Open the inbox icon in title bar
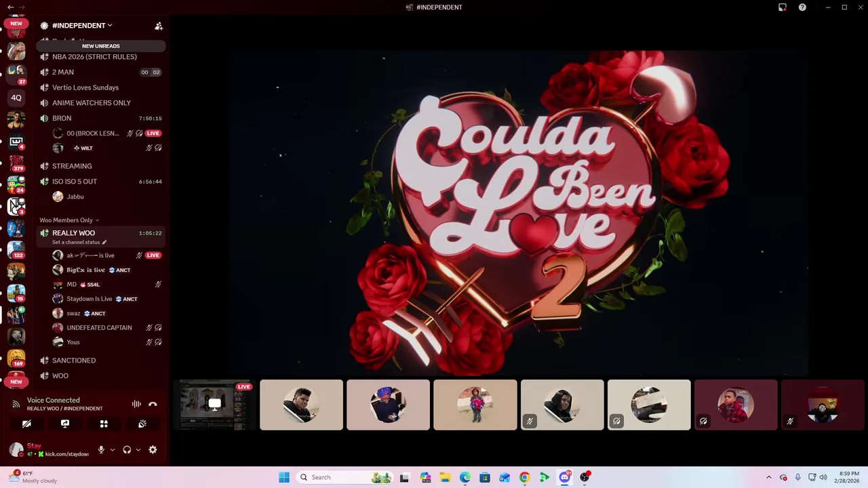The image size is (868, 488). (783, 7)
